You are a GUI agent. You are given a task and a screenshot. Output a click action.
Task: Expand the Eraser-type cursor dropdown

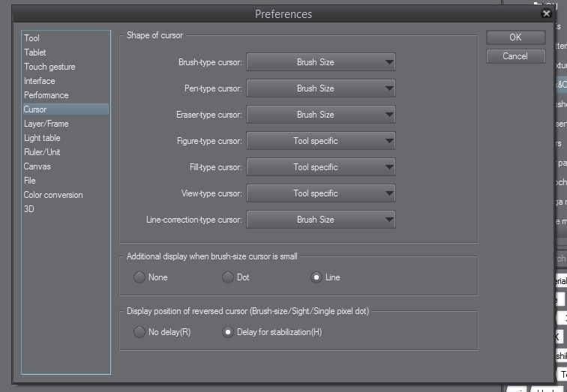tap(320, 115)
